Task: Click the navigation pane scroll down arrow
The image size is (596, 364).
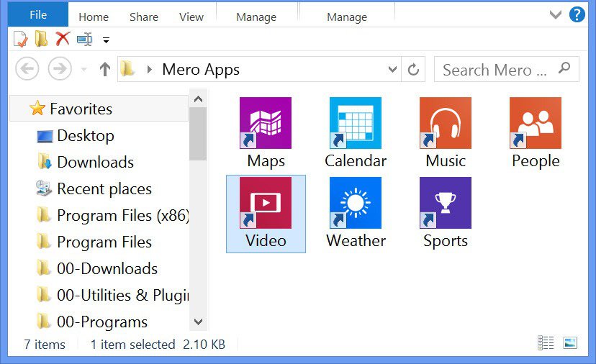Action: (x=199, y=322)
